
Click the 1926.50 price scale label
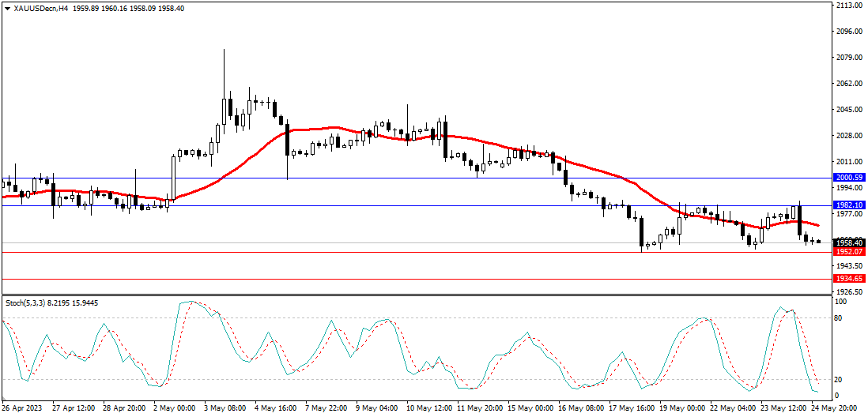pyautogui.click(x=850, y=291)
